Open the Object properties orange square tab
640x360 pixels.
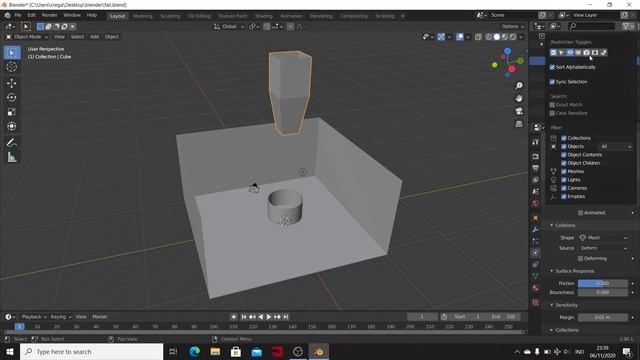[x=536, y=218]
